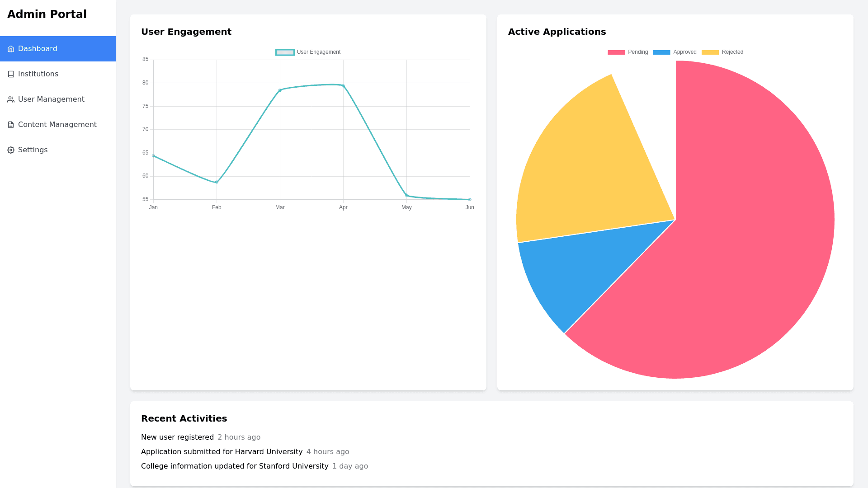Viewport: 868px width, 488px height.
Task: Click Admin Portal title
Action: pos(47,14)
